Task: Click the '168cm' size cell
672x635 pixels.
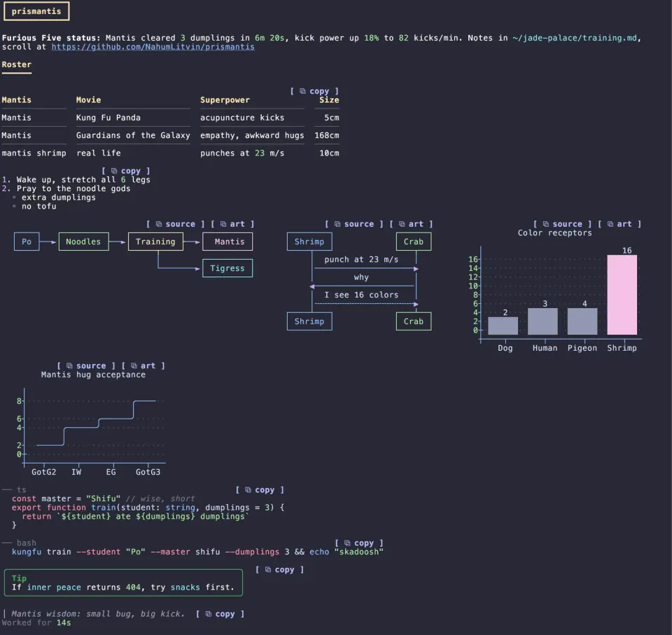Action: 327,135
